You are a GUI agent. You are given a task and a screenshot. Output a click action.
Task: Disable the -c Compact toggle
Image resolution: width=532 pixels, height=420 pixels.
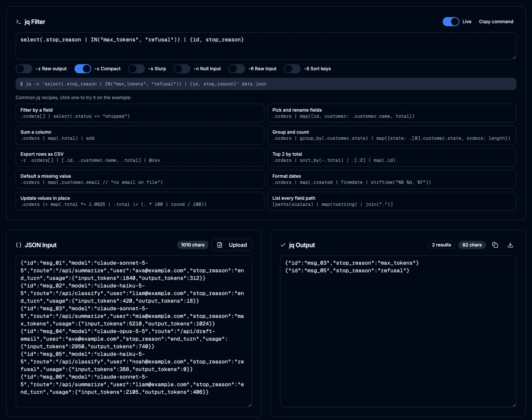click(83, 69)
